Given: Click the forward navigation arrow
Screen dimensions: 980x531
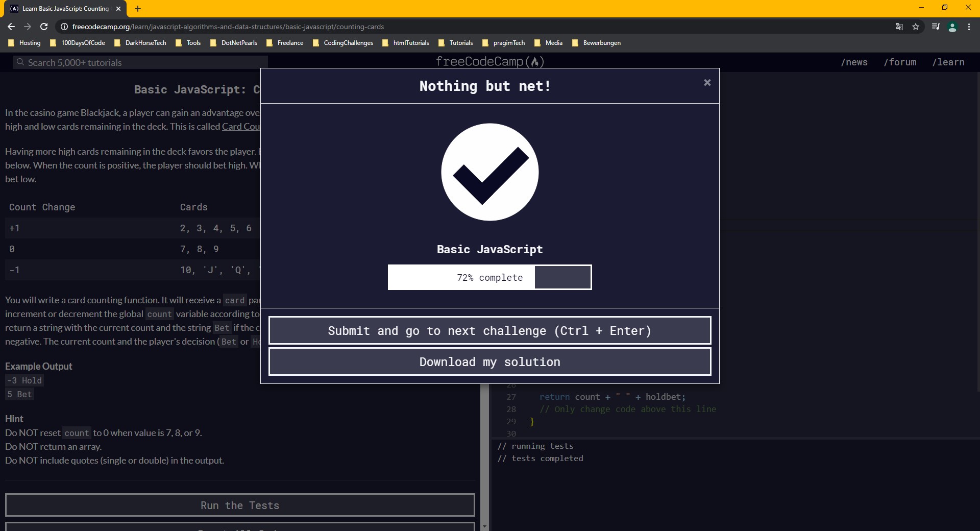Looking at the screenshot, I should 28,27.
